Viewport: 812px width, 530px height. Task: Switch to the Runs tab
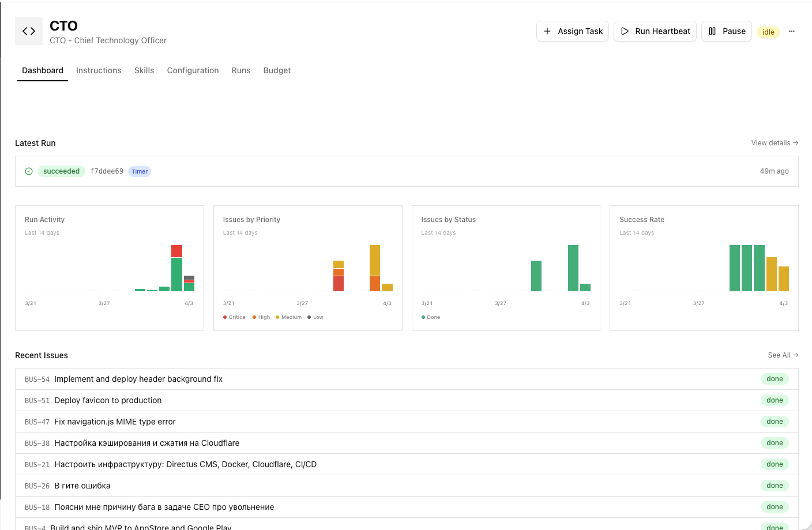(241, 70)
